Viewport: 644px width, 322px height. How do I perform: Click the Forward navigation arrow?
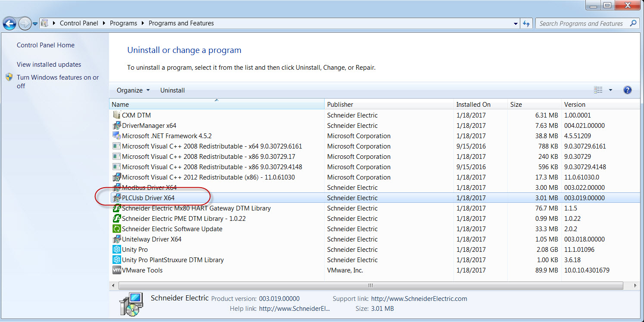(x=25, y=23)
